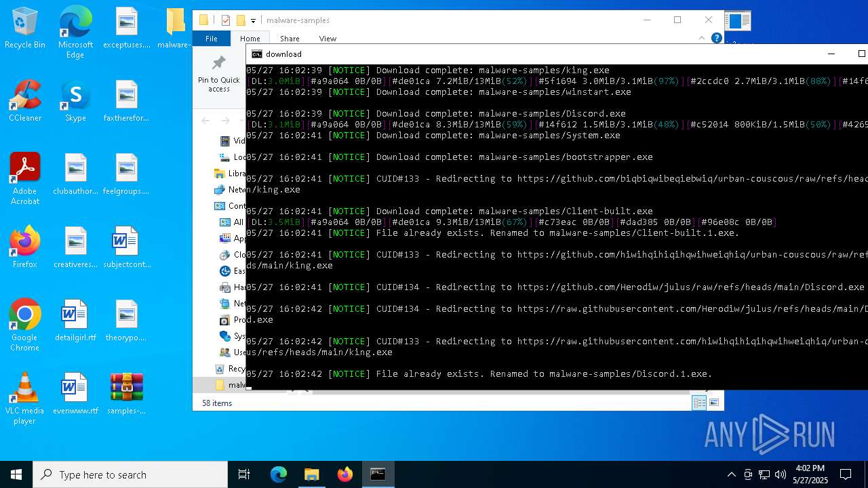Open network status in system tray
The width and height of the screenshot is (868, 488).
[x=764, y=474]
